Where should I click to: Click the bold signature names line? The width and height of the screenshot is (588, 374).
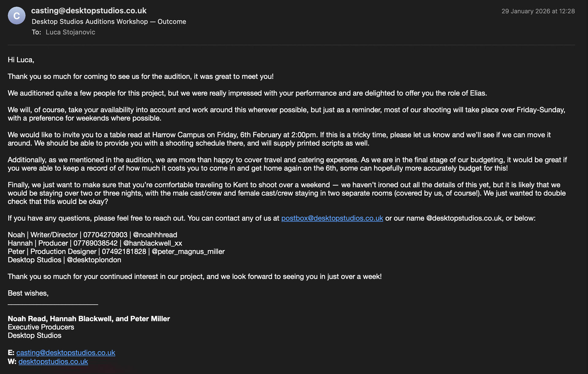point(89,319)
